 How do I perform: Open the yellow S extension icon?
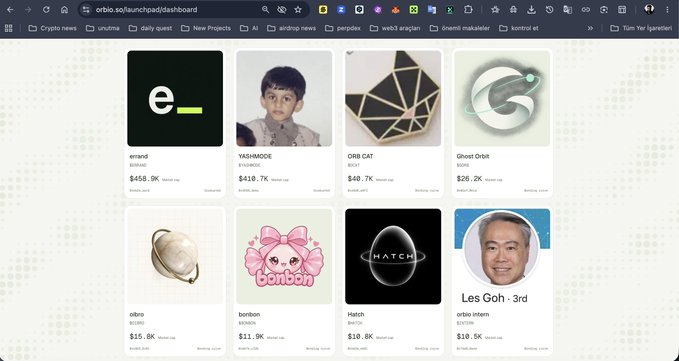[323, 10]
